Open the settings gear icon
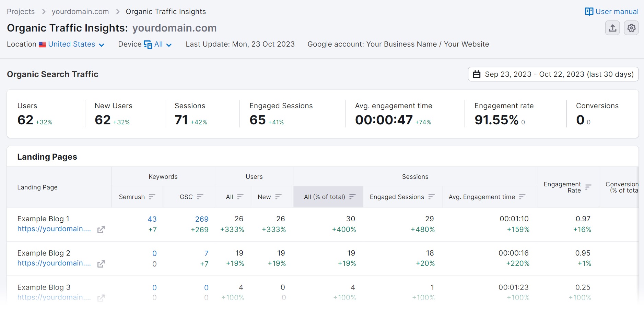This screenshot has height=309, width=644. 631,28
